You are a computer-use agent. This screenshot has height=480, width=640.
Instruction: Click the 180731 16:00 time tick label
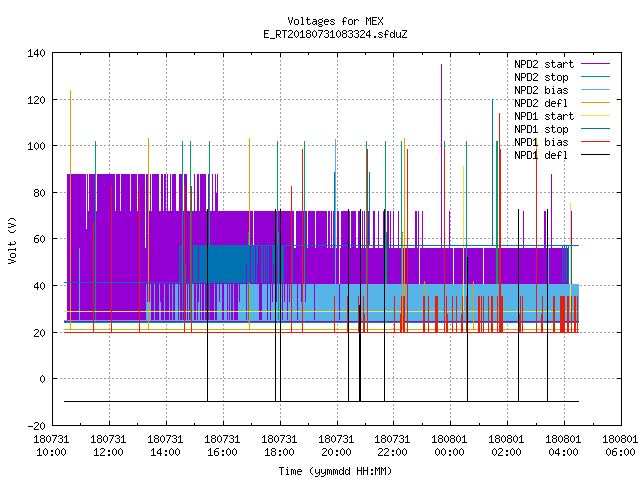pos(222,446)
